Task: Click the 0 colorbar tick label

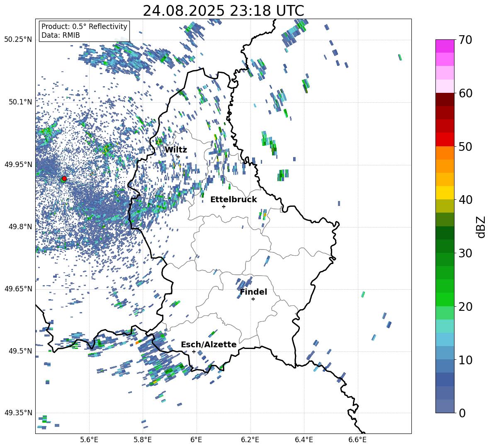Action: tap(462, 413)
